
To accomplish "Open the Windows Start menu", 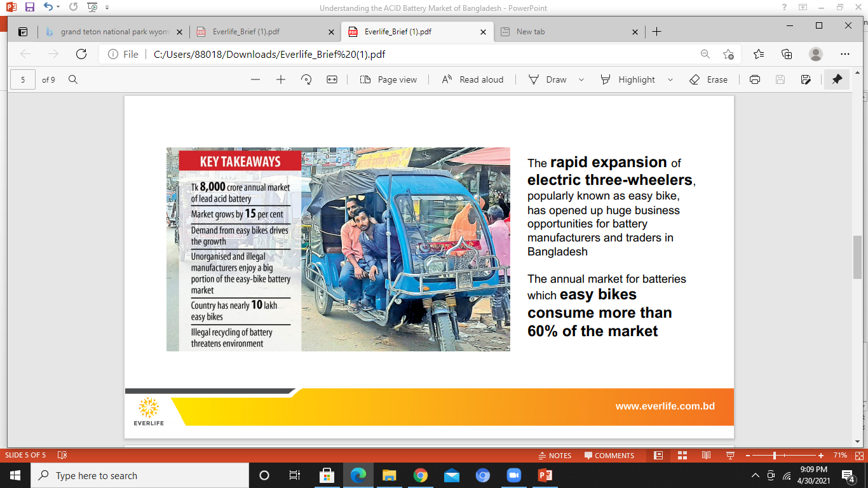I will pos(15,475).
